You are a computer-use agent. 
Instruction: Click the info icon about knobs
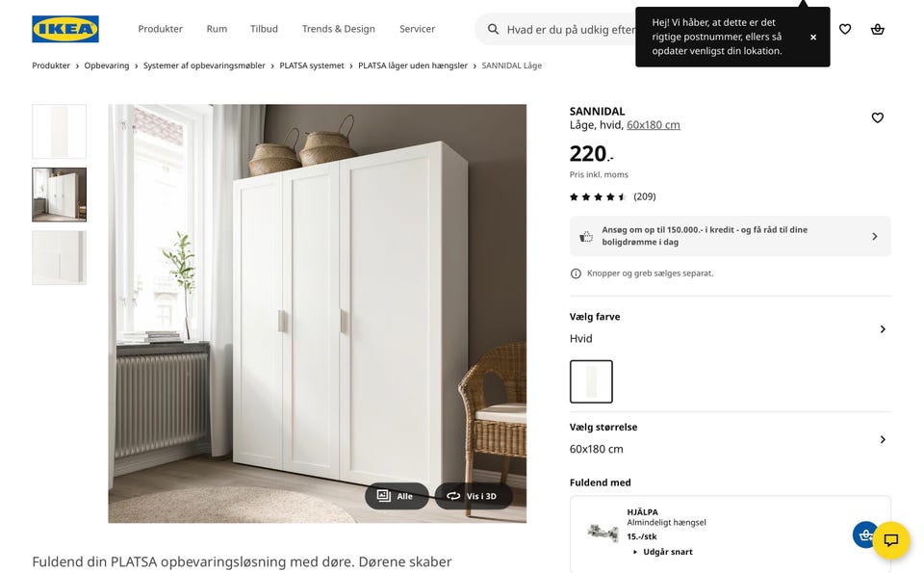(576, 273)
